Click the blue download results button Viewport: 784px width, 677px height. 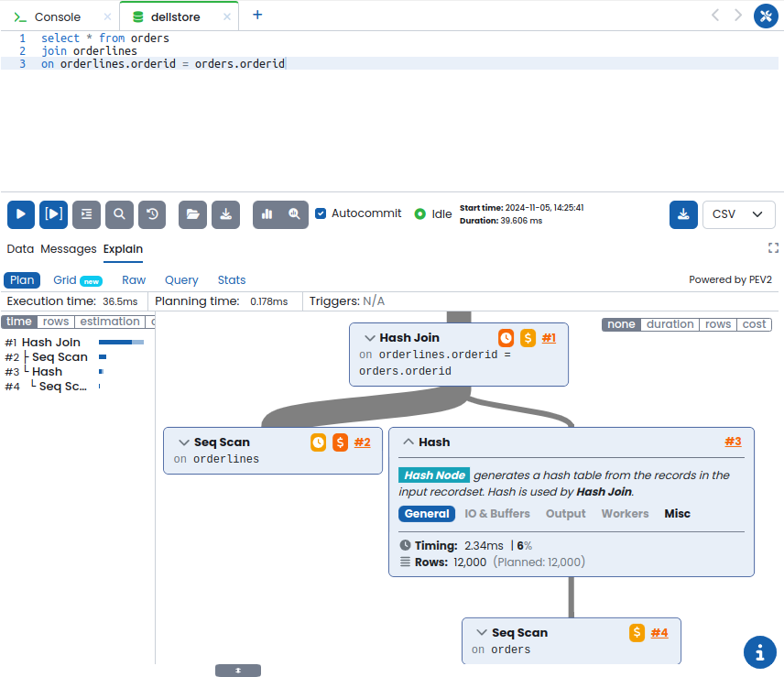(x=683, y=214)
